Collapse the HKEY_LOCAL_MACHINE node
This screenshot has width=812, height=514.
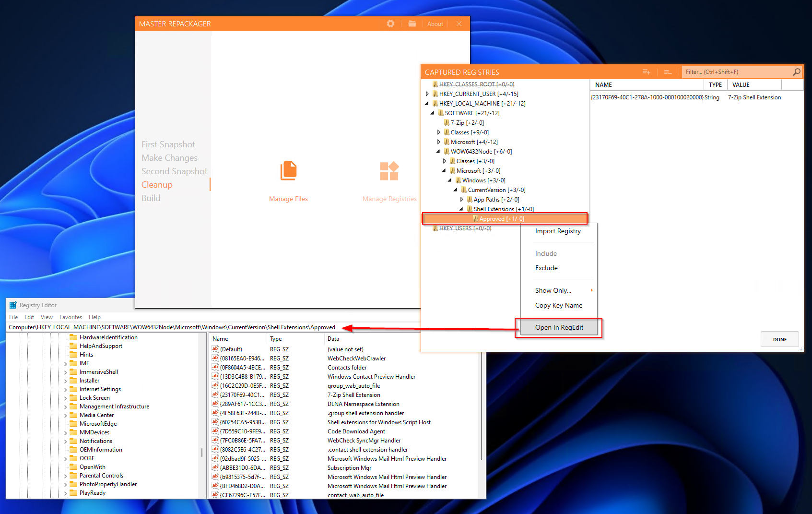tap(427, 104)
